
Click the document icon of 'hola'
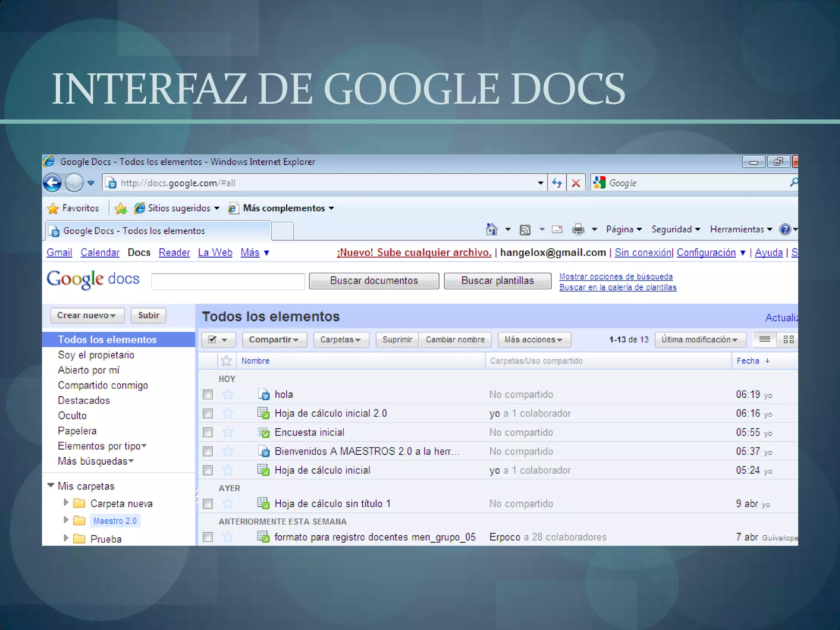264,395
